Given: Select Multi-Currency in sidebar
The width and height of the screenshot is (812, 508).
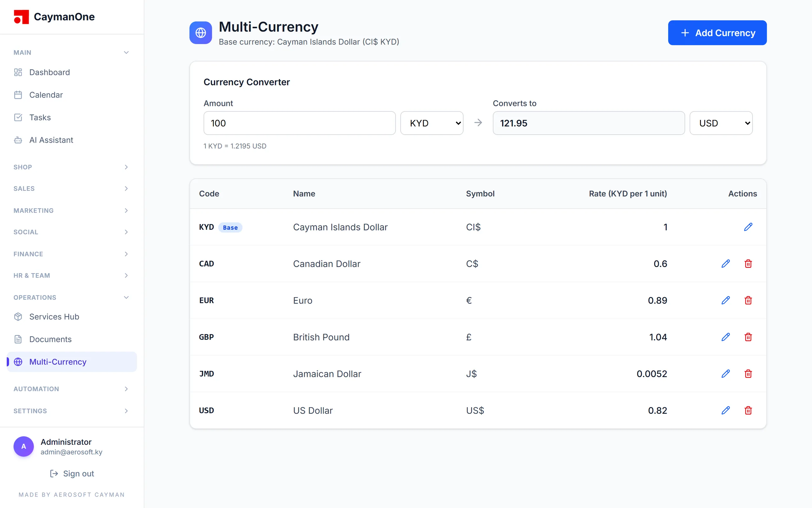Looking at the screenshot, I should pyautogui.click(x=71, y=362).
